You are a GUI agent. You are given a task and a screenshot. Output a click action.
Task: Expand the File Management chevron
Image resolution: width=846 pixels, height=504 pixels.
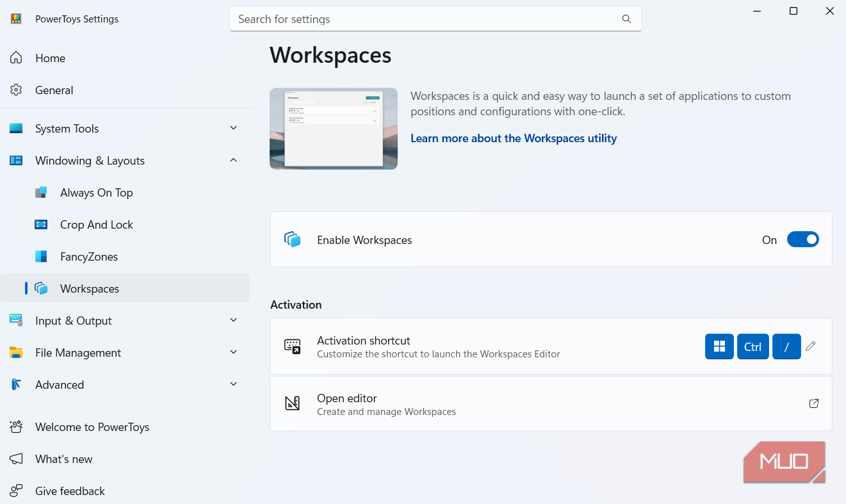234,352
